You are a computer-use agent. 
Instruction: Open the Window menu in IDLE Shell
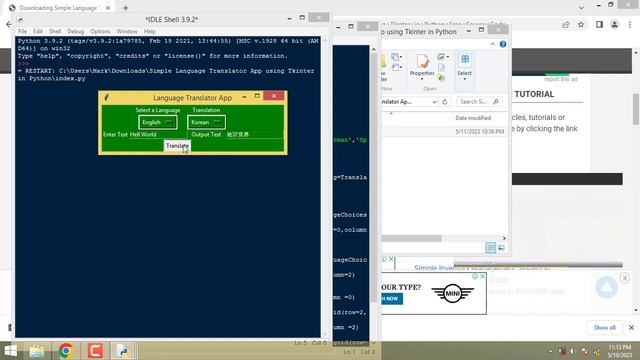127,31
